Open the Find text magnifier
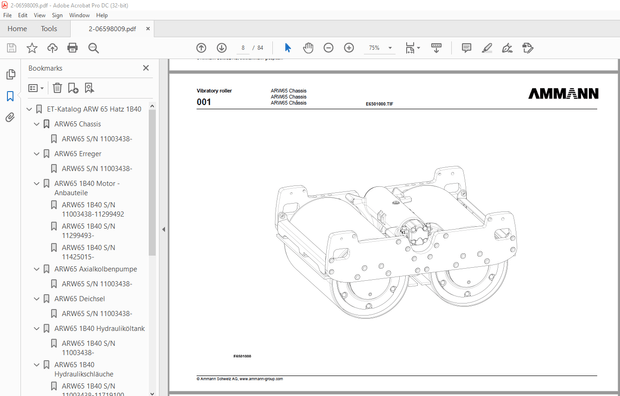This screenshot has width=620, height=396. (93, 48)
